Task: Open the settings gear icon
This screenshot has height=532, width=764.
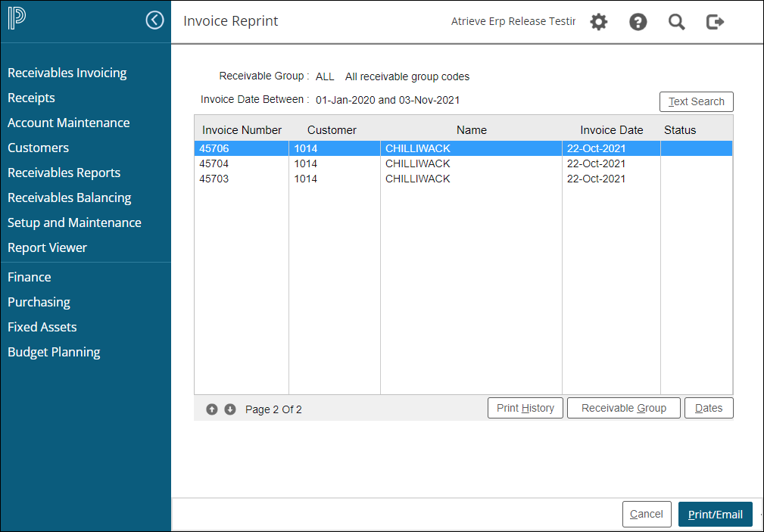Action: [x=599, y=22]
